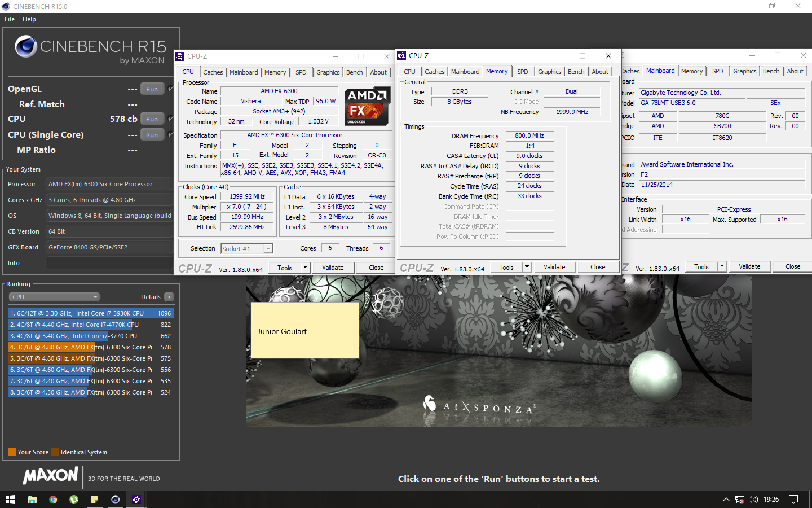
Task: Toggle the CPU (Single Core) checkbox
Action: click(x=170, y=134)
